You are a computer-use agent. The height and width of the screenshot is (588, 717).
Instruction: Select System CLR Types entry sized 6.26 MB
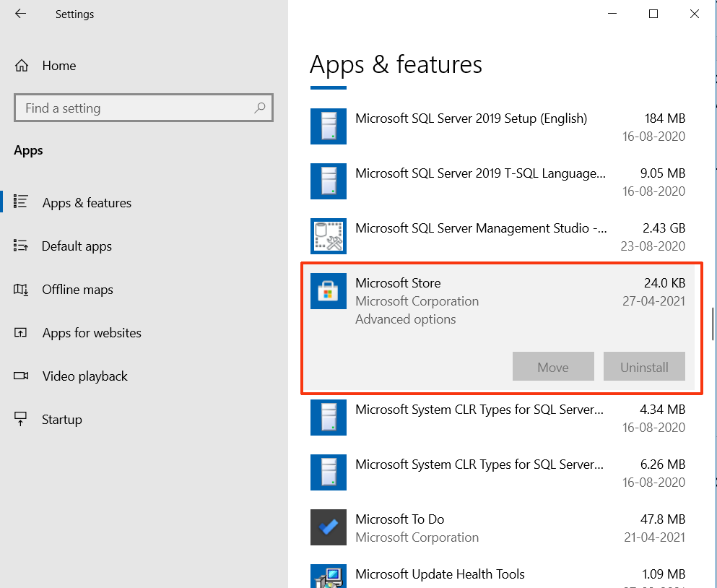(497, 472)
